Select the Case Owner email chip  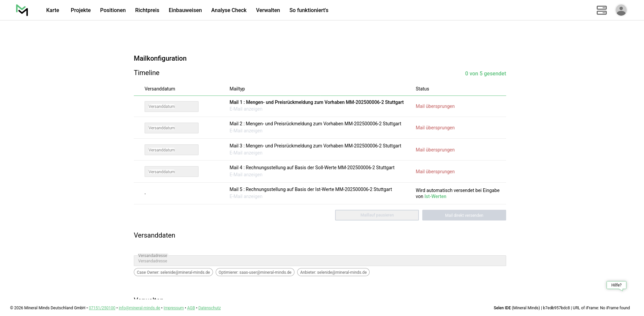click(173, 272)
